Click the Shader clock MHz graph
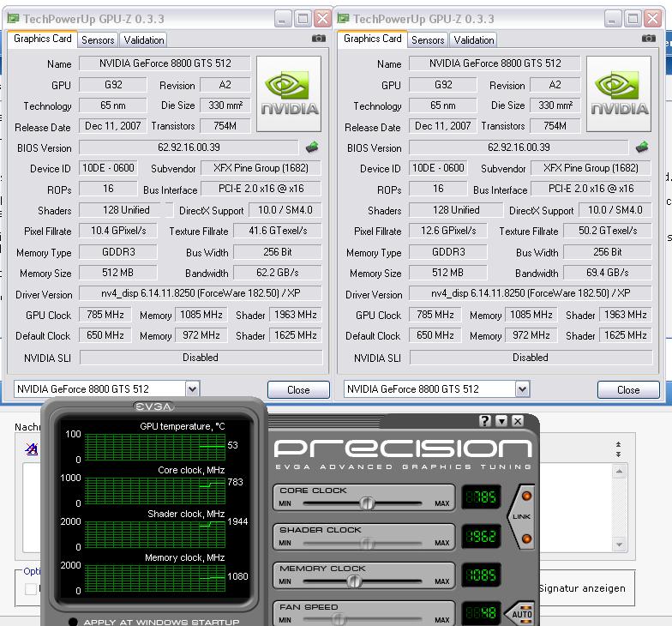 tap(154, 535)
